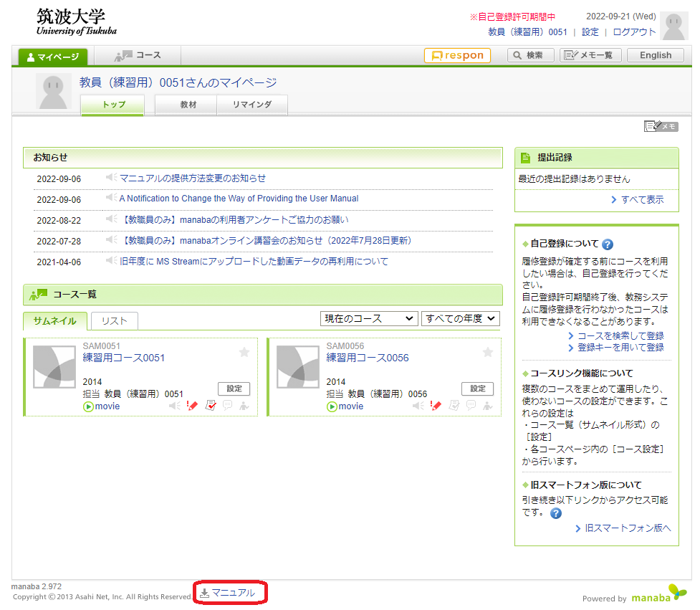This screenshot has width=700, height=610.
Task: Click the blue help icon beside 自己登録について
Action: pyautogui.click(x=608, y=244)
